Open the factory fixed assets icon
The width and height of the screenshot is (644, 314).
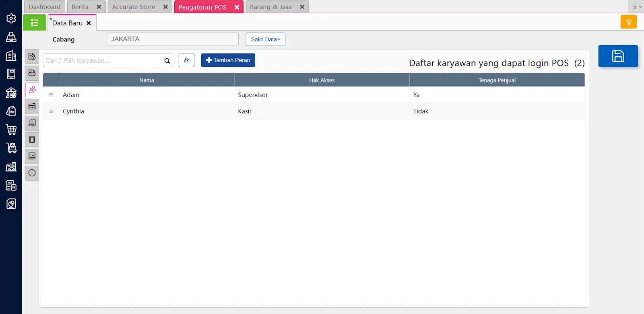pos(11,166)
